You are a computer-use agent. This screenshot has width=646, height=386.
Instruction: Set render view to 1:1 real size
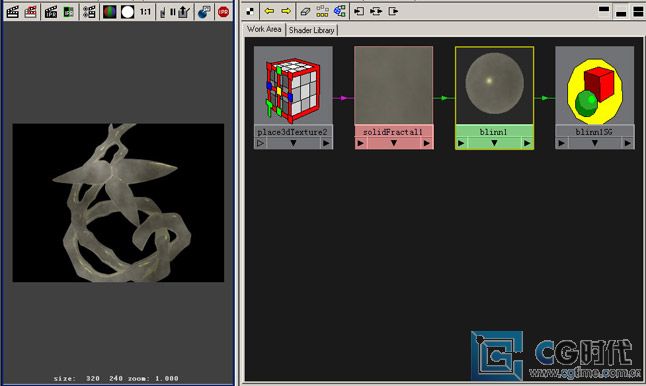[145, 12]
